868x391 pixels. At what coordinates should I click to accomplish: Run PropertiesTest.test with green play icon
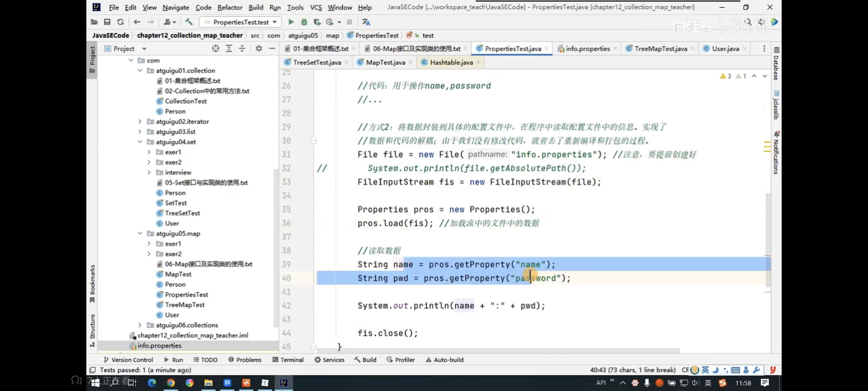tap(291, 22)
